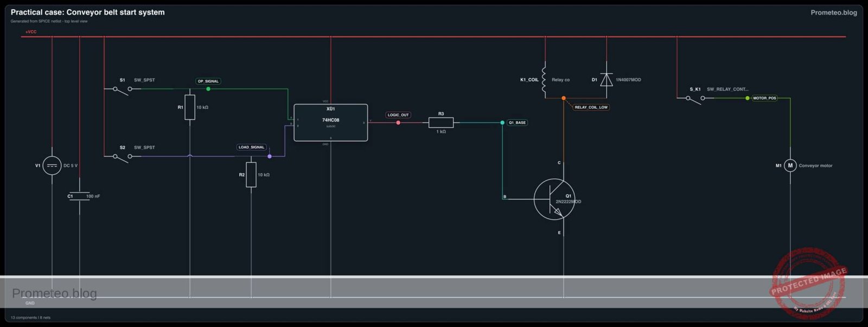Click the OP_SIGNAL net label
Screen dimensions: 868x327
208,81
